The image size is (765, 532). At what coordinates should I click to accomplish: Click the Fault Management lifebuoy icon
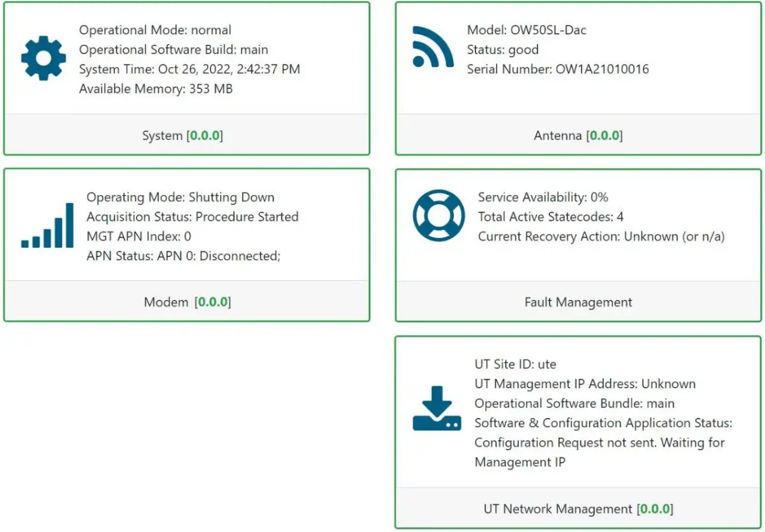(439, 215)
